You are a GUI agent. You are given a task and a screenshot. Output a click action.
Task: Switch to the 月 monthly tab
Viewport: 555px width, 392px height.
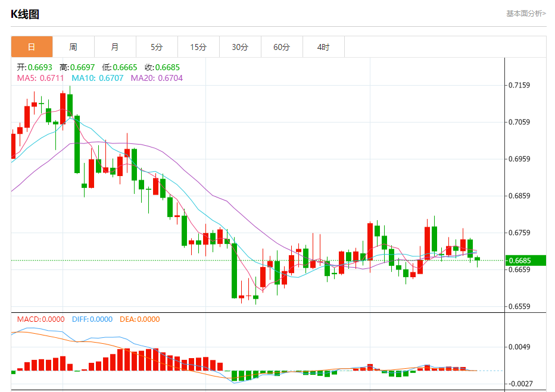click(115, 46)
